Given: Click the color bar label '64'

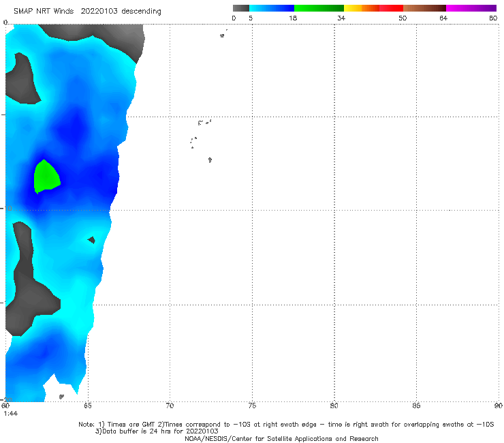Looking at the screenshot, I should coord(443,18).
